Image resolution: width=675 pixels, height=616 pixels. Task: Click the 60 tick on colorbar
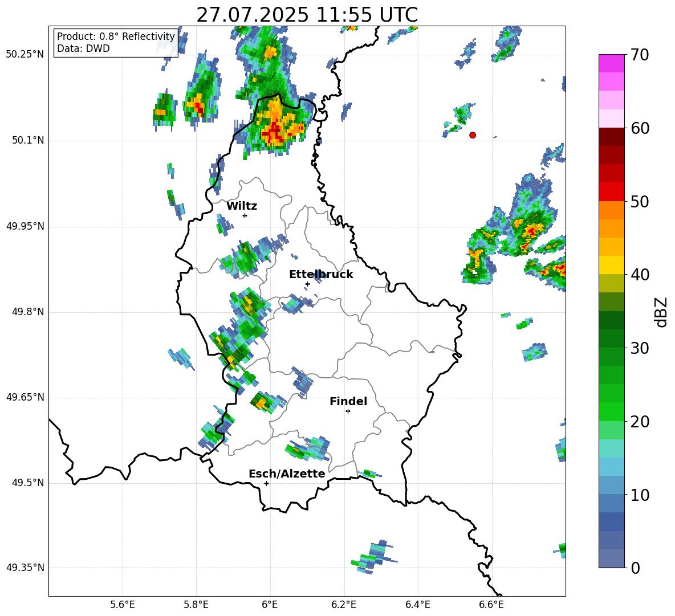coord(640,128)
